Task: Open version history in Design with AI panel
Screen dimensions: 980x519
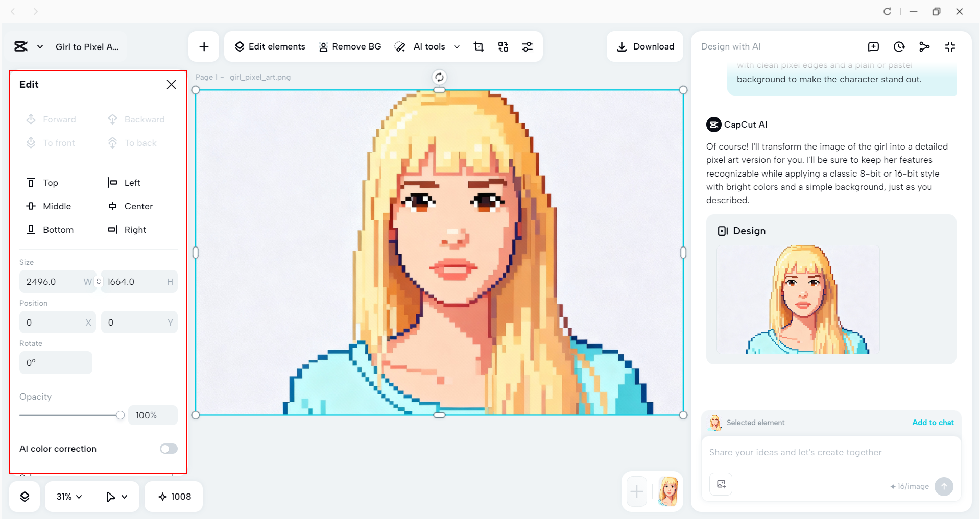Action: click(899, 46)
